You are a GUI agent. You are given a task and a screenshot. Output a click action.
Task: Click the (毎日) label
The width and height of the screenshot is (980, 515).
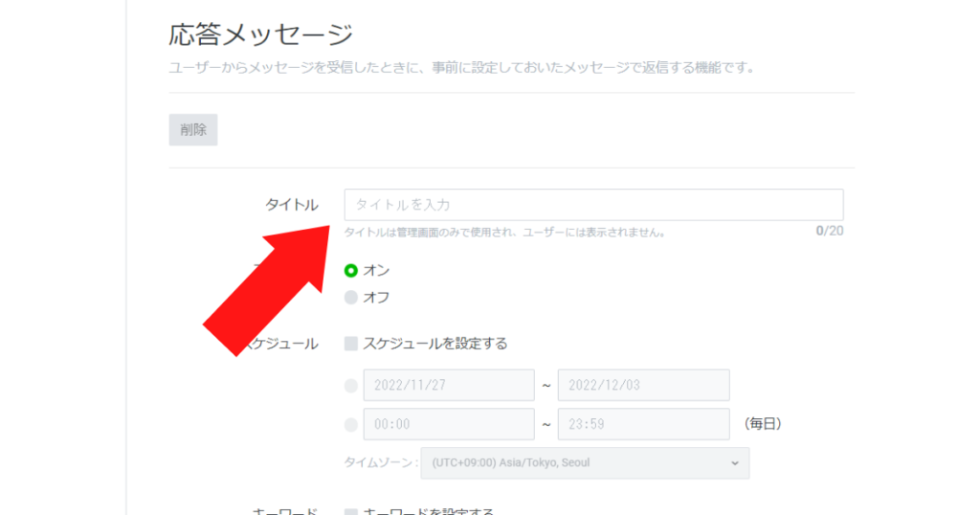point(763,424)
